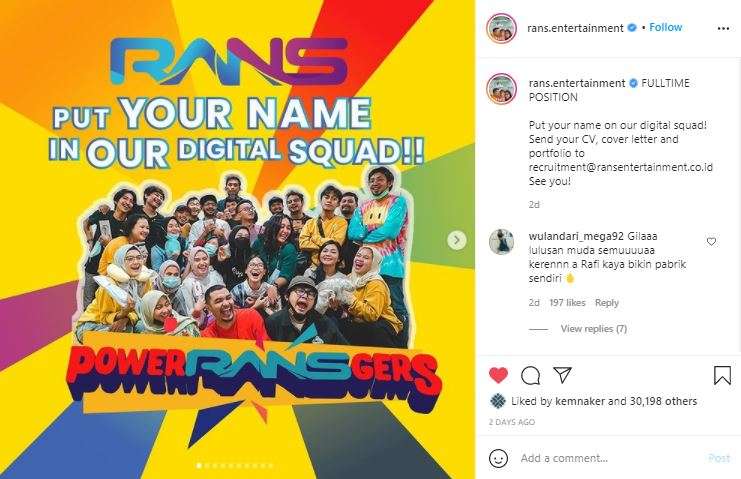Go to next carousel image arrow
The height and width of the screenshot is (479, 741).
[x=457, y=240]
